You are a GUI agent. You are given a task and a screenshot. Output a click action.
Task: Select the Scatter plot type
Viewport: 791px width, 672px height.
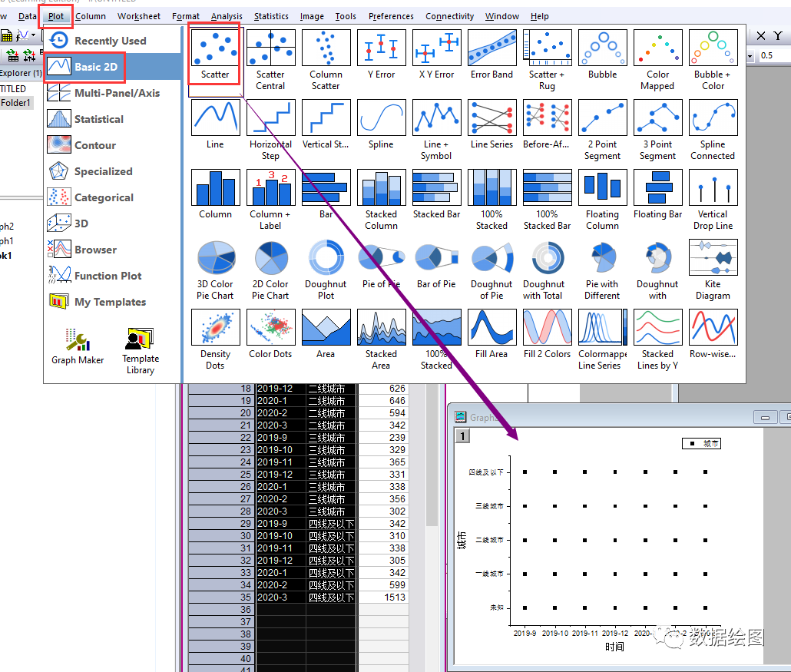215,55
